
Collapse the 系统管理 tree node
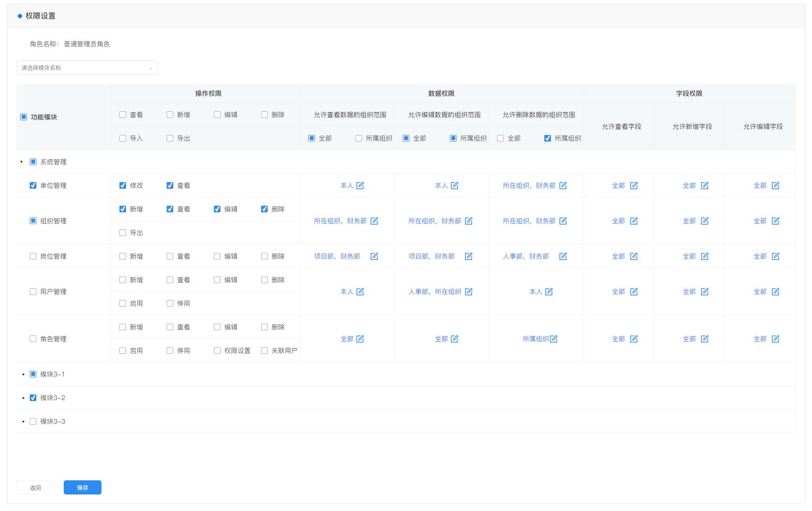click(x=21, y=162)
